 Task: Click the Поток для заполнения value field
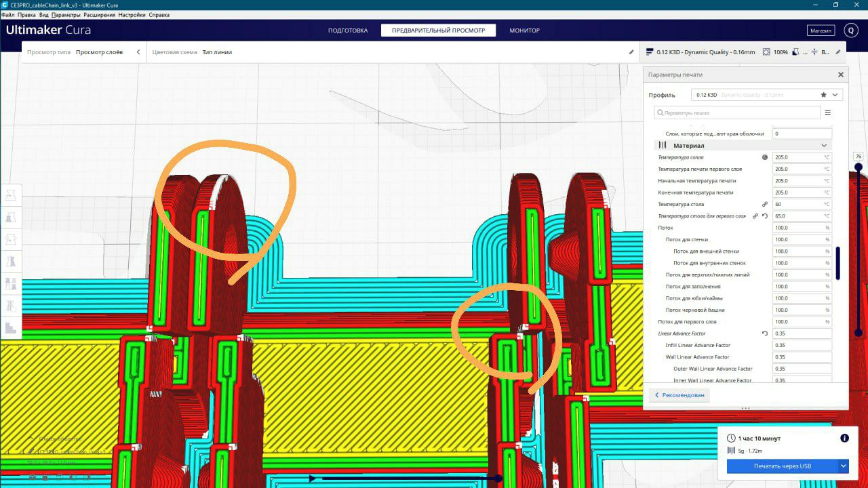tap(802, 287)
